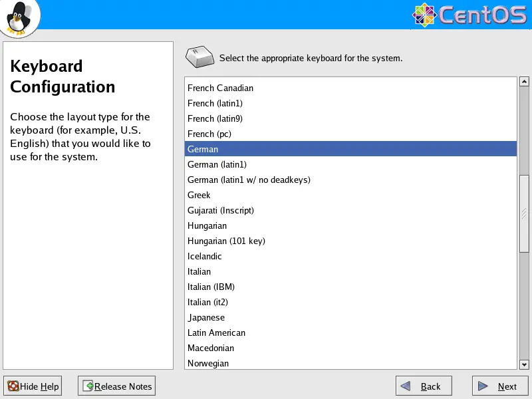The image size is (532, 399).
Task: Select the highlighted German layout
Action: pos(203,149)
